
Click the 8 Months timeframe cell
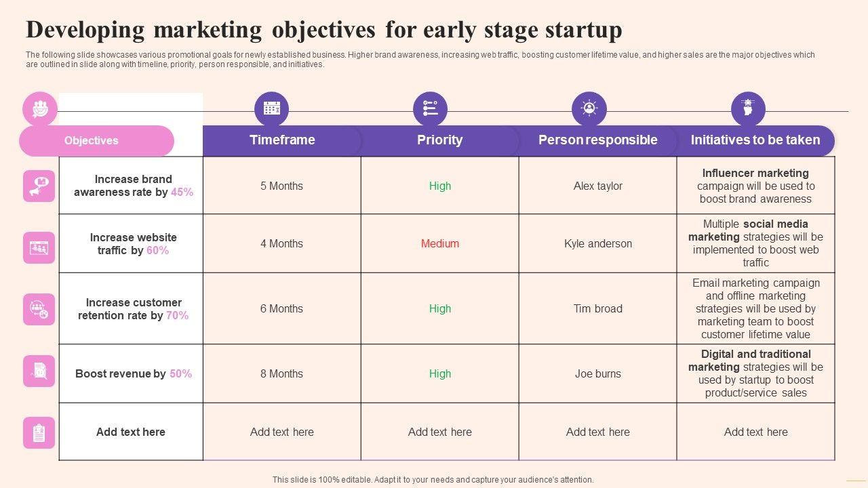coord(281,373)
